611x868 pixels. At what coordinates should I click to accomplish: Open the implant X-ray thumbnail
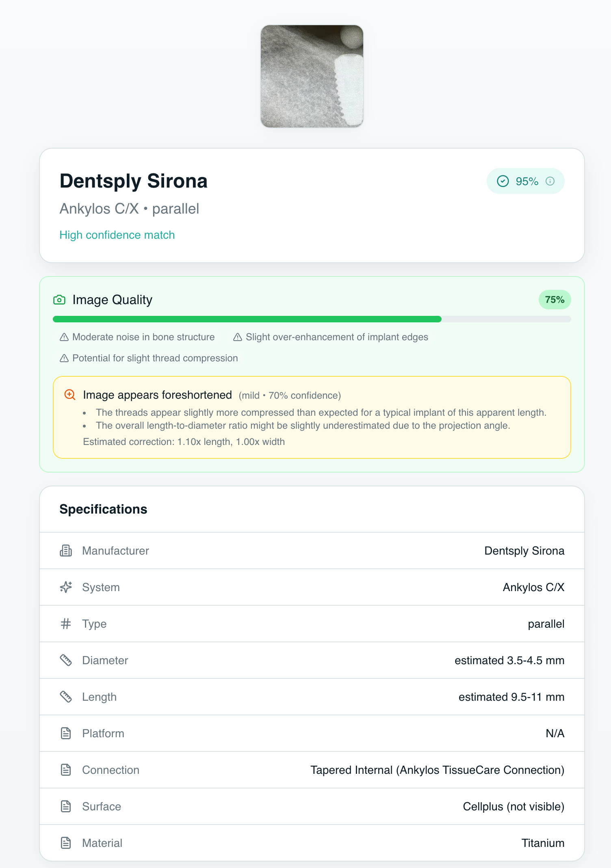[x=312, y=76]
